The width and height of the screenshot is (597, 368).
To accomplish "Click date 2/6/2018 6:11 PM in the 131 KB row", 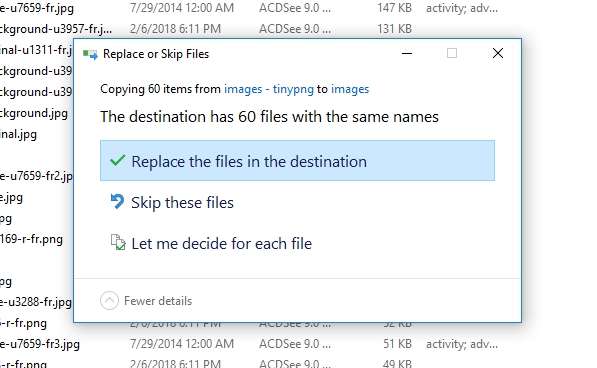I will [175, 29].
